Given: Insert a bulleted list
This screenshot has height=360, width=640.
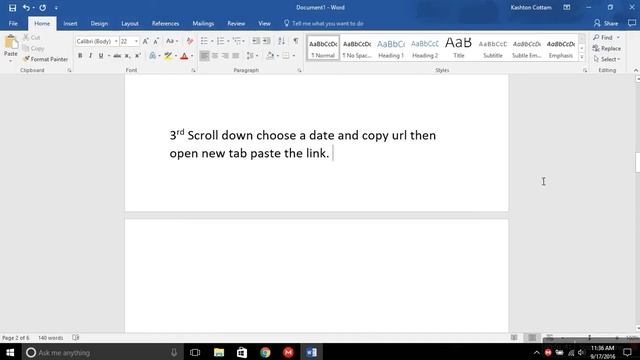Looking at the screenshot, I should coord(204,41).
